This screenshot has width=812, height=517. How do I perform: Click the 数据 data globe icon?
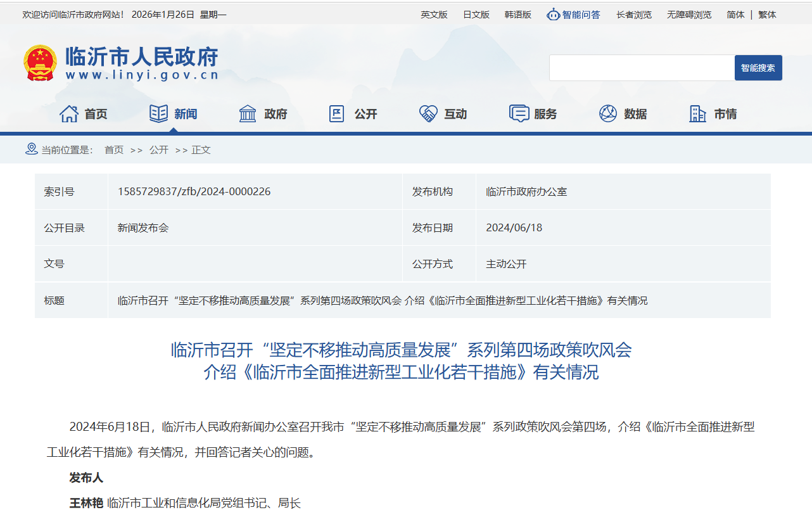coord(608,112)
